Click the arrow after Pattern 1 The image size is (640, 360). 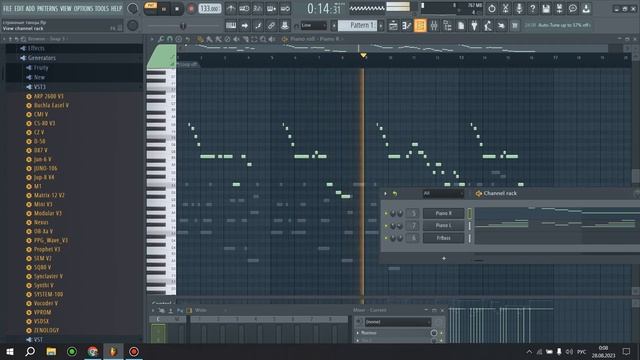point(381,26)
